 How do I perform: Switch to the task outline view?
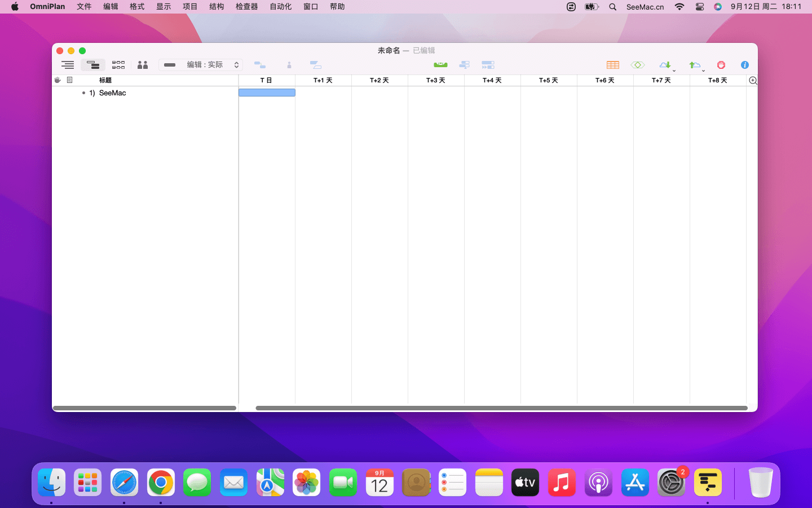pyautogui.click(x=68, y=65)
